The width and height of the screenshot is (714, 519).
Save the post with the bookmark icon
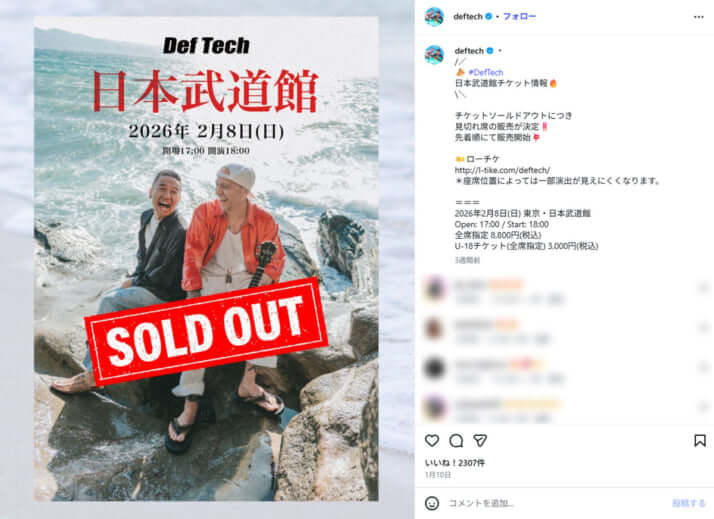click(x=699, y=440)
